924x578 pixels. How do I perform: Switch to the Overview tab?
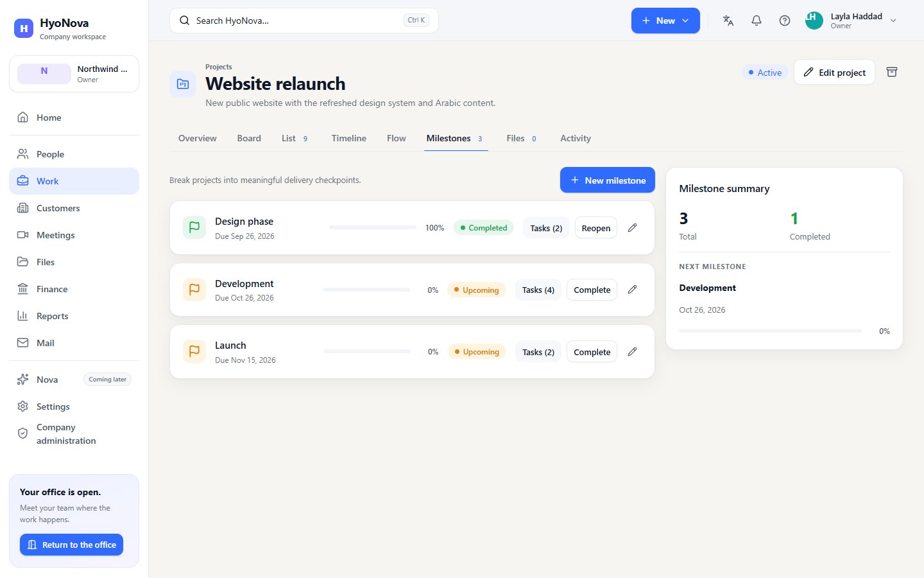[x=198, y=138]
